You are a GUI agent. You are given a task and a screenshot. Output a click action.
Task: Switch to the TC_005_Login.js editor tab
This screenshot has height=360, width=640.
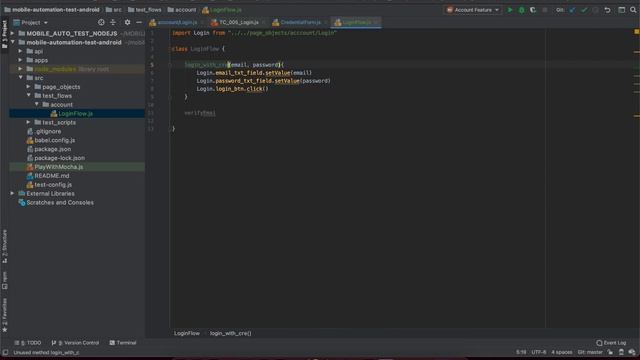[238, 22]
